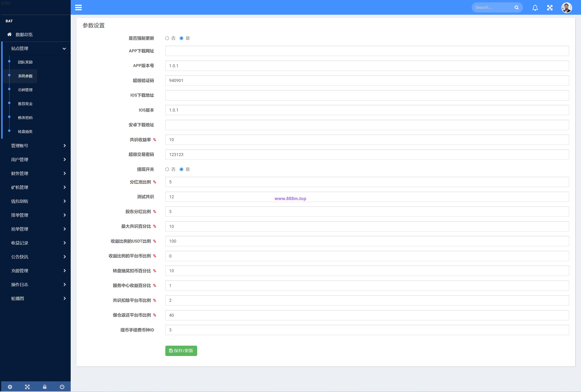Expand the 排单管理 menu

(36, 215)
